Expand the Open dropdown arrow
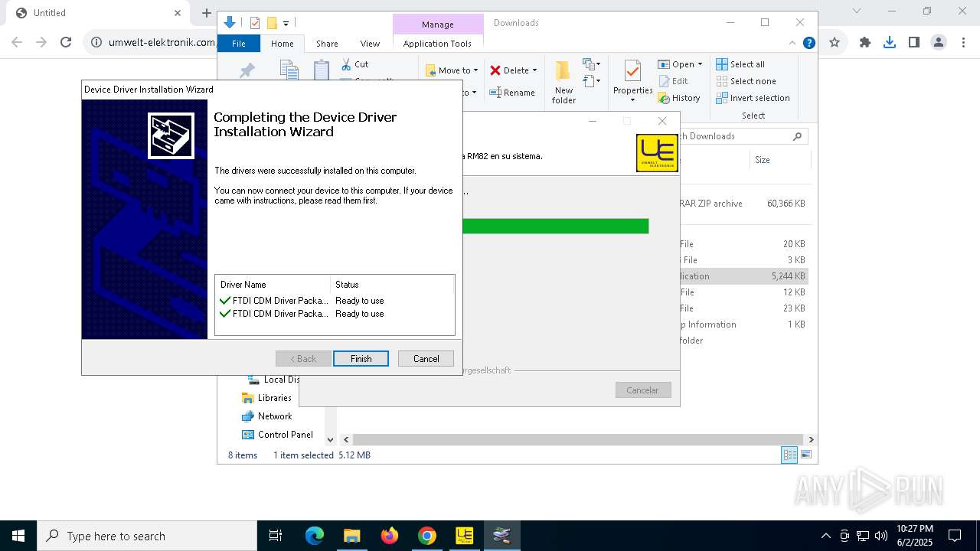Screen dimensions: 980x551 [700, 64]
